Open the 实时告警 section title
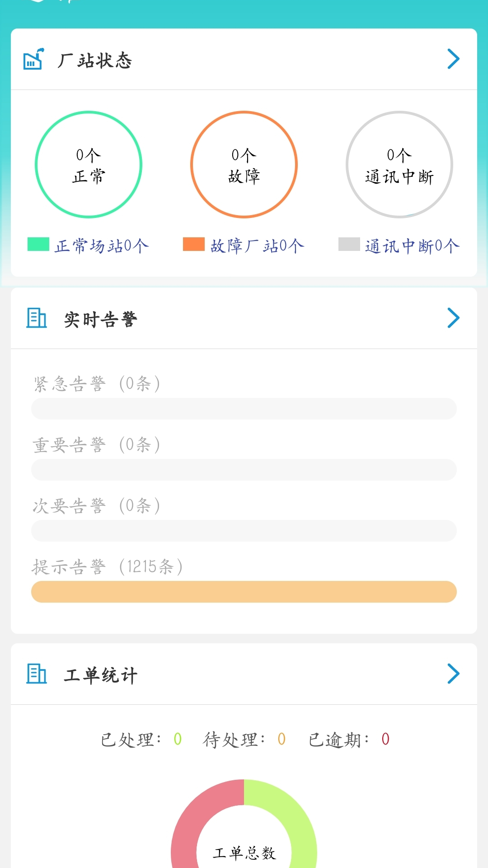 click(101, 319)
